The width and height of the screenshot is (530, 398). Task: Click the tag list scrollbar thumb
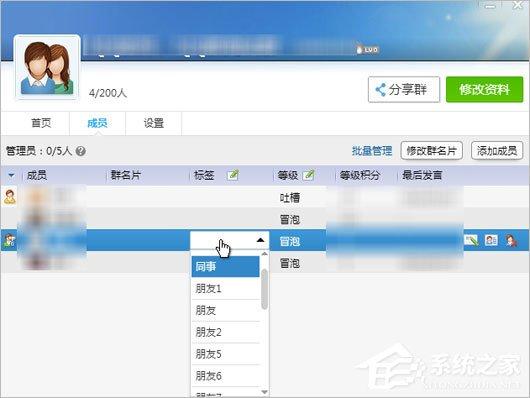point(265,289)
